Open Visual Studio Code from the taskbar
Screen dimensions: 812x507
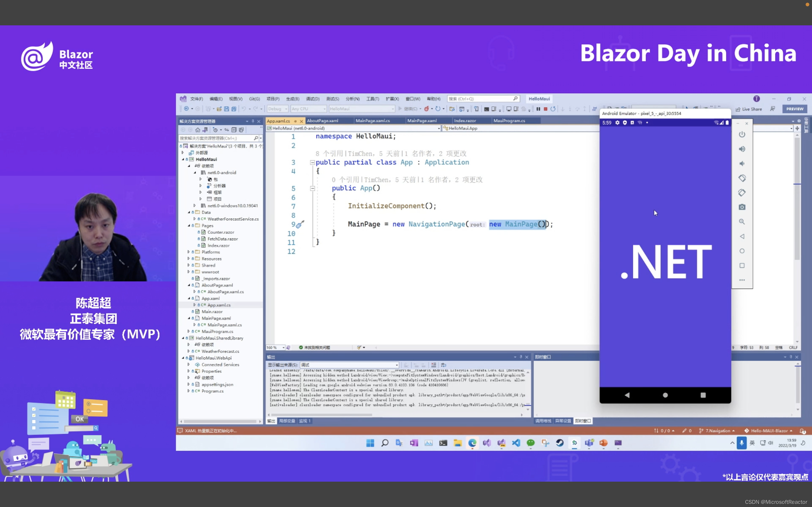[516, 443]
